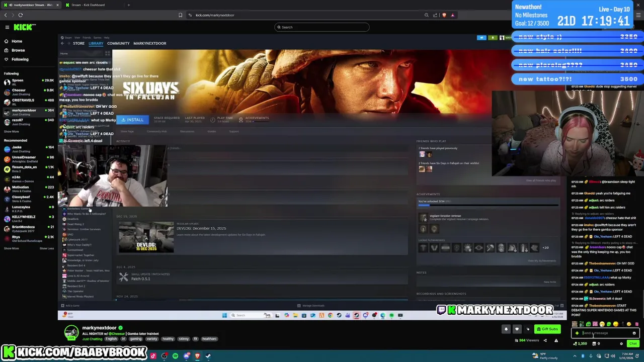Open Spreen's channel in Following list
The image size is (644, 362).
(29, 82)
